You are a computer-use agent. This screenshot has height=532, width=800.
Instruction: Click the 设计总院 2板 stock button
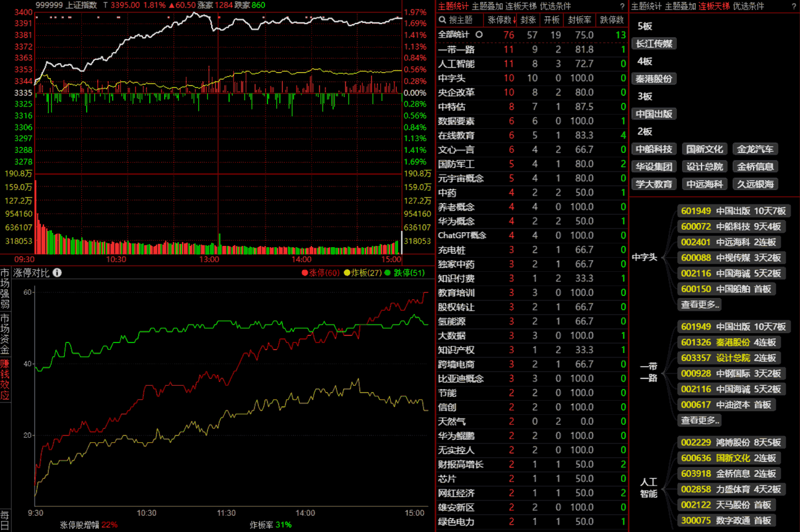705,167
